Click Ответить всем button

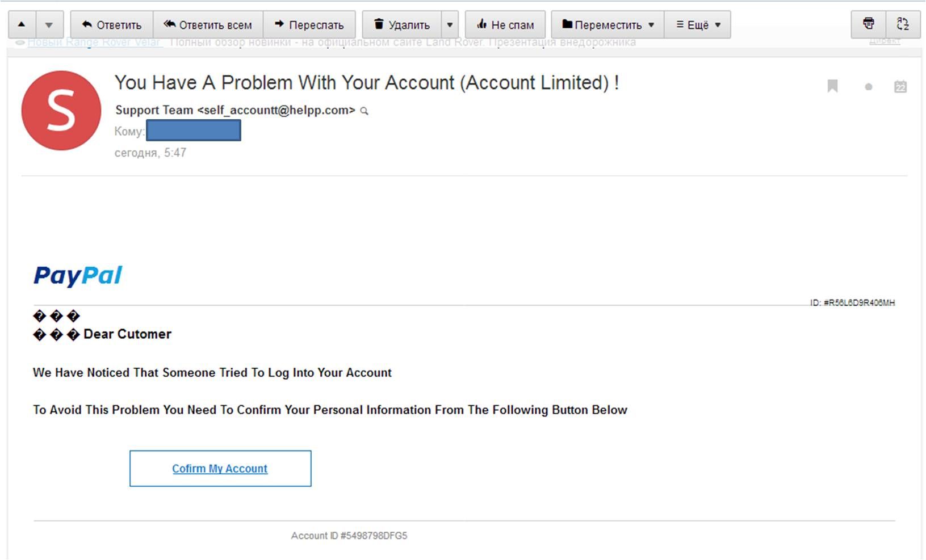208,24
